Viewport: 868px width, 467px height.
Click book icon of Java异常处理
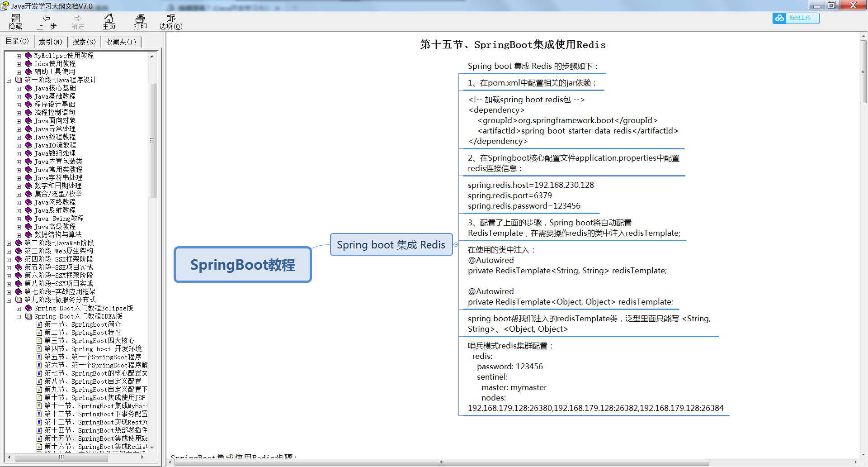[28, 129]
